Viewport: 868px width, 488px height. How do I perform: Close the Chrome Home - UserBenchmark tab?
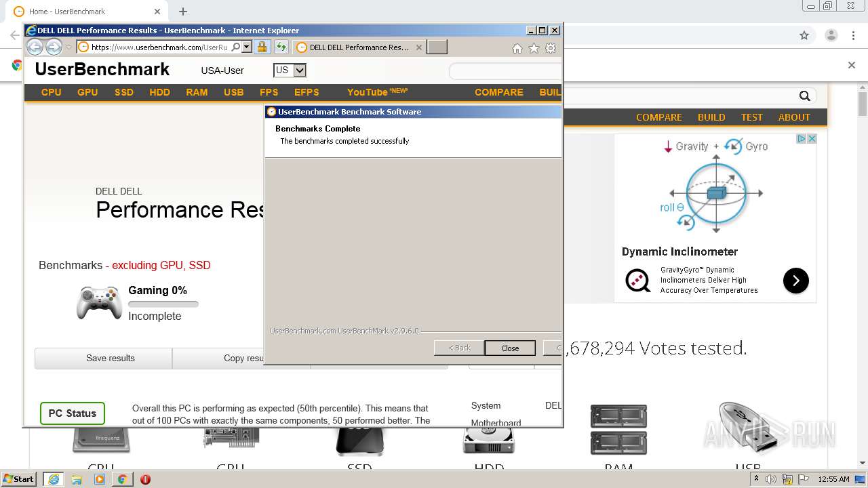pos(157,12)
